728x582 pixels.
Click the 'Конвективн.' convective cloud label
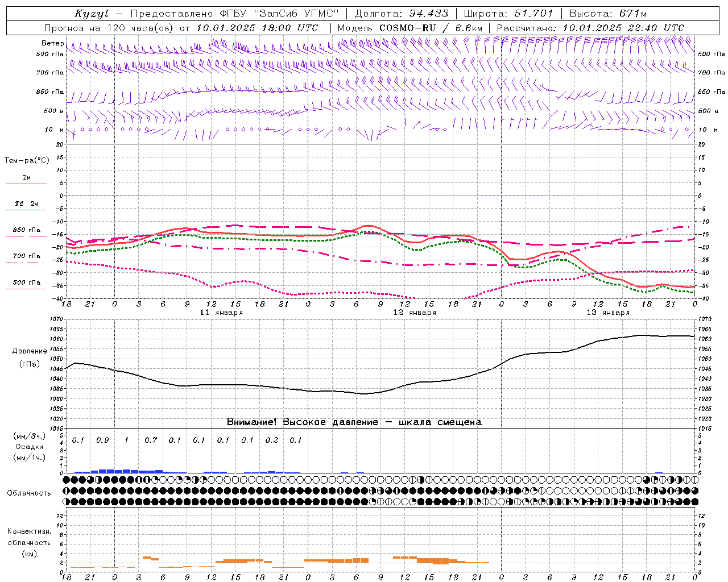point(29,531)
